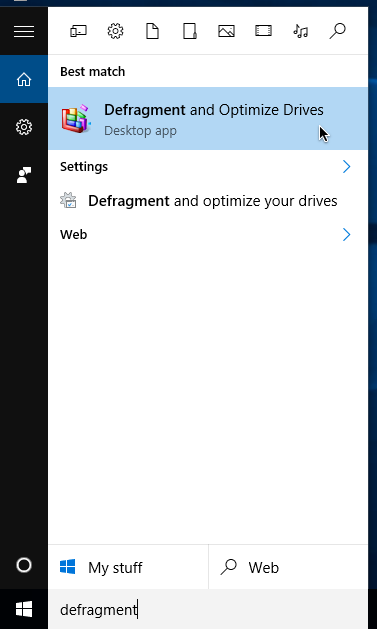Filter results by Videos film icon
377x629 pixels.
tap(263, 31)
